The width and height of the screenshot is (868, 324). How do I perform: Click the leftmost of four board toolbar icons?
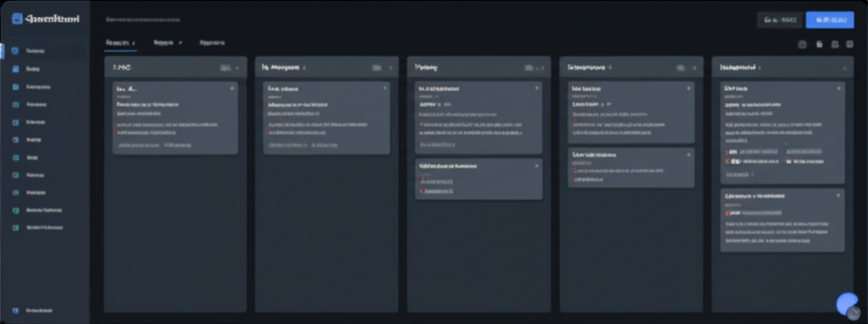point(802,44)
